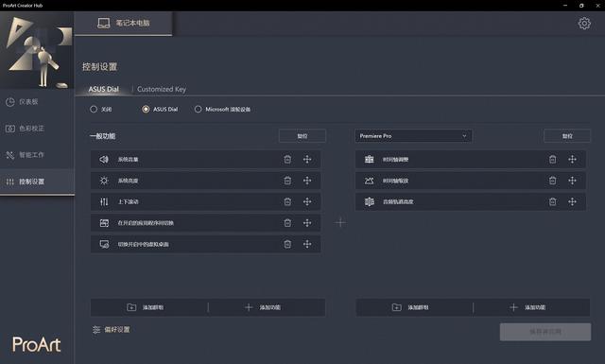
Task: Click the zoom icon of 时间轴缩放
Action: point(370,181)
